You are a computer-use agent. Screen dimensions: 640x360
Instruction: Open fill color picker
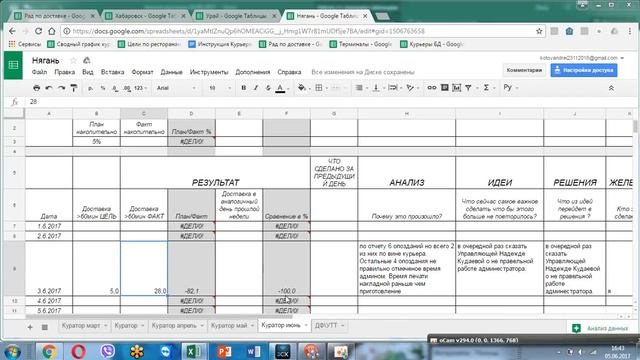303,88
